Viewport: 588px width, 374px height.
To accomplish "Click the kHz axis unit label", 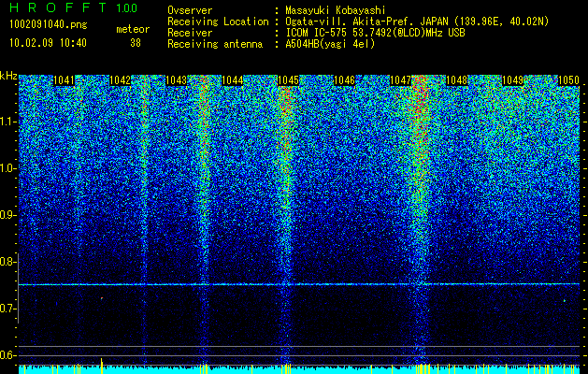I will point(8,76).
